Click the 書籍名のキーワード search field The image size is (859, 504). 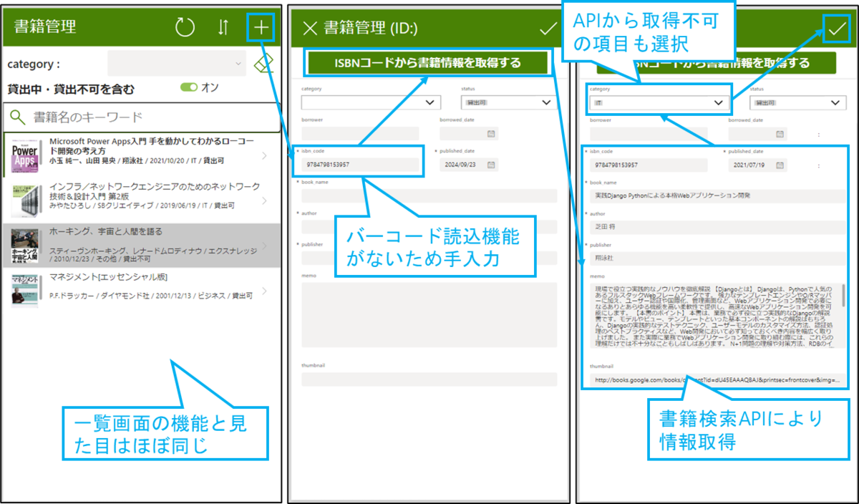click(x=142, y=117)
